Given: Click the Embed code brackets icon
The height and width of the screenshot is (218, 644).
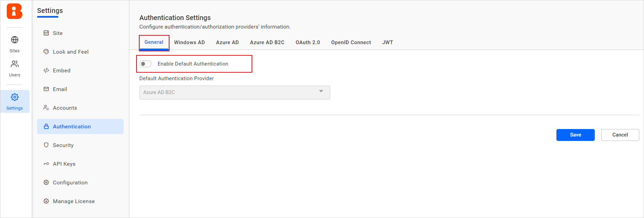Looking at the screenshot, I should pos(46,70).
